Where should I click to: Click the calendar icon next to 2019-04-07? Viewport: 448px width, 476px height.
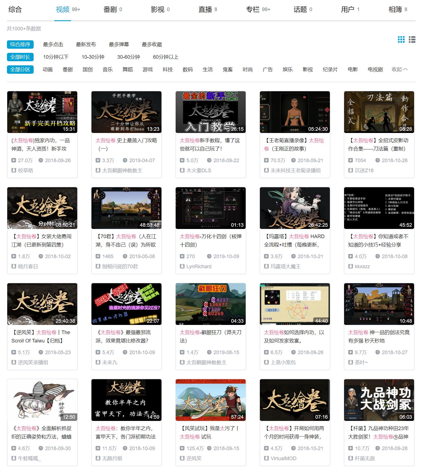coord(125,160)
